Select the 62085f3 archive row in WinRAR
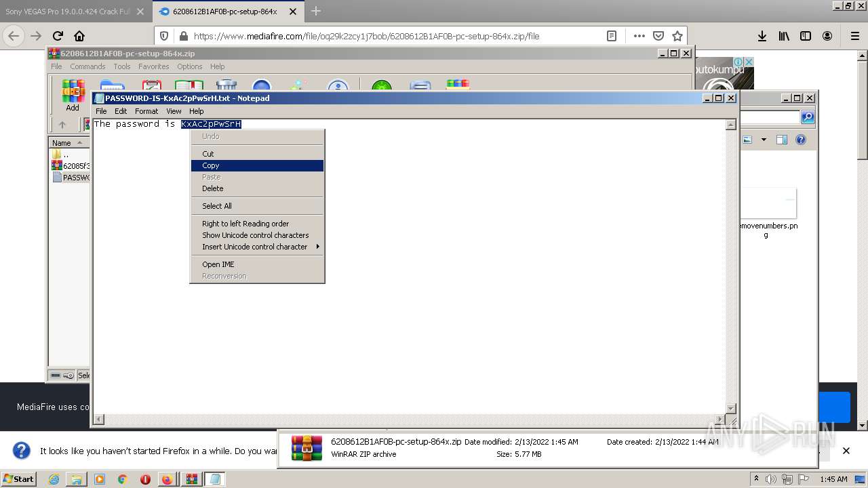This screenshot has width=868, height=488. click(x=71, y=165)
